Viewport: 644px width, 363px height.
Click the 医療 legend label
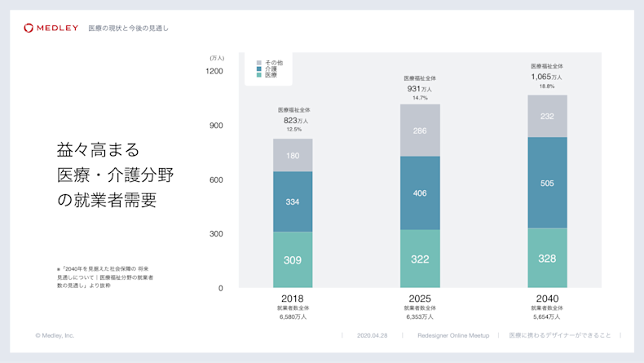point(271,75)
